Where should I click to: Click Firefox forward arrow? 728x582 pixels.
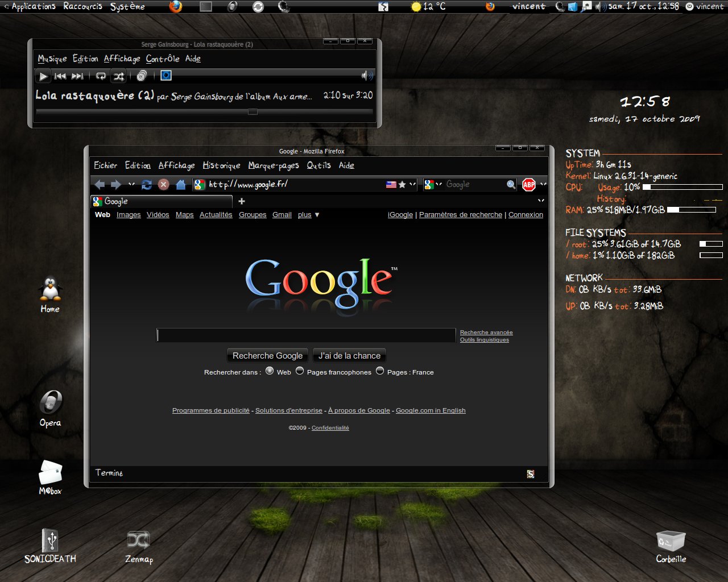tap(115, 184)
